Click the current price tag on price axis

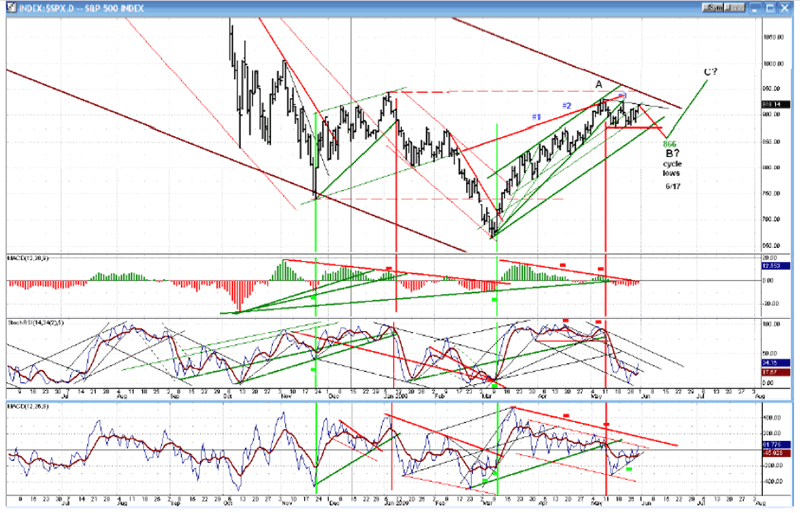(776, 104)
